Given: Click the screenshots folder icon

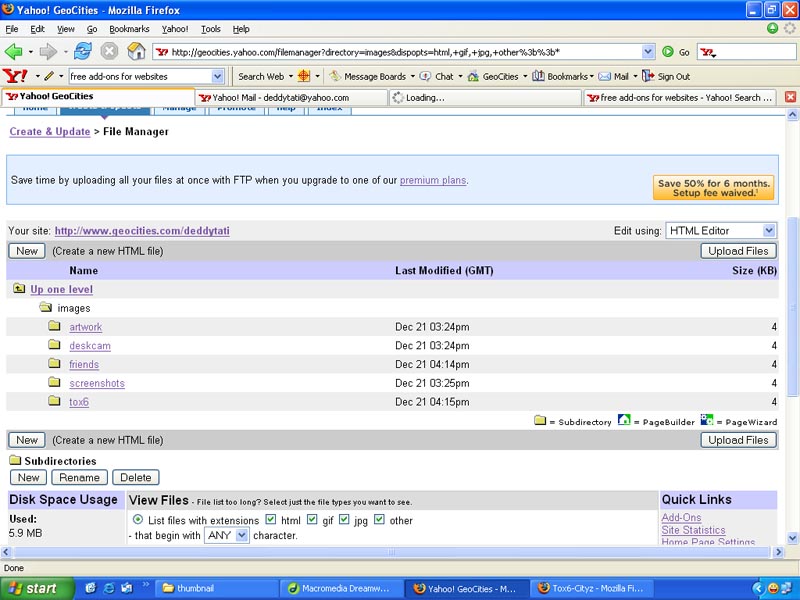Looking at the screenshot, I should coord(55,382).
